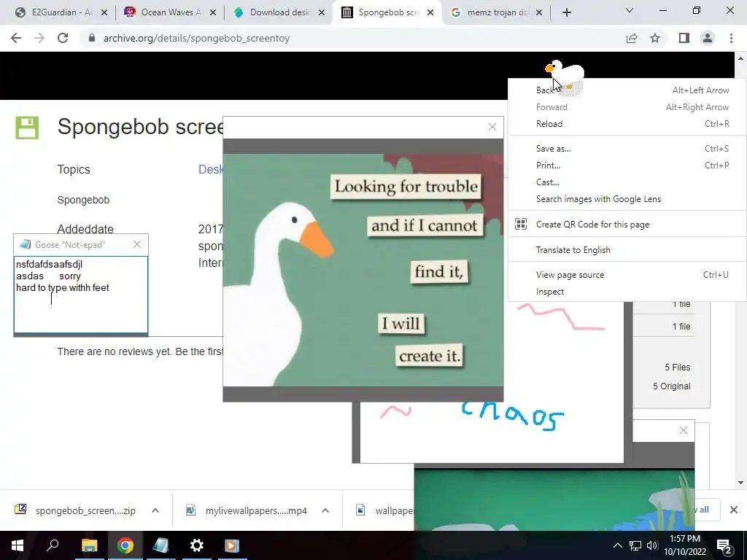Expand options for mylivewallpapers mp4 download
Viewport: 747px width, 560px height.
(325, 510)
